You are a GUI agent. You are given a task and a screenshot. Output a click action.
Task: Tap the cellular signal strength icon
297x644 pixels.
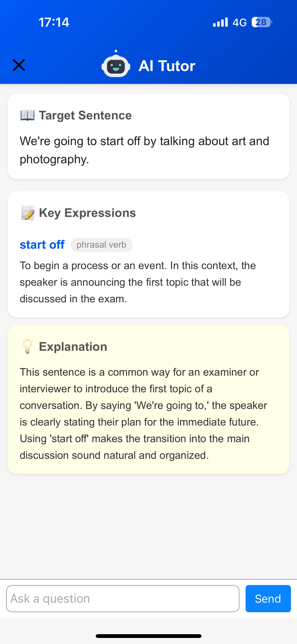click(220, 22)
